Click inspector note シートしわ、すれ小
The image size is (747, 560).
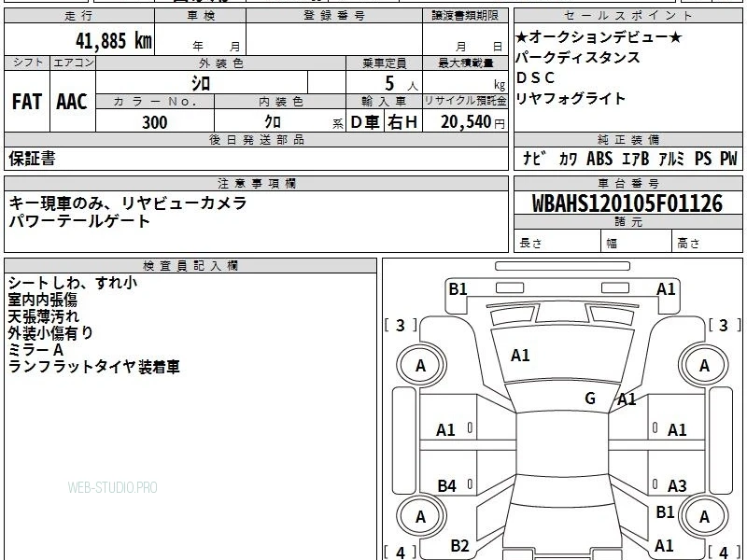pyautogui.click(x=73, y=283)
